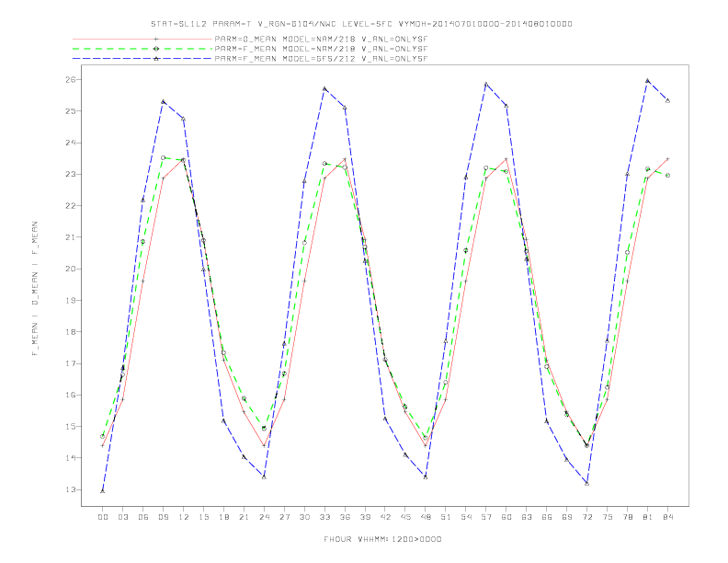
Task: Click y-axis tick label 13
Action: pyautogui.click(x=70, y=489)
